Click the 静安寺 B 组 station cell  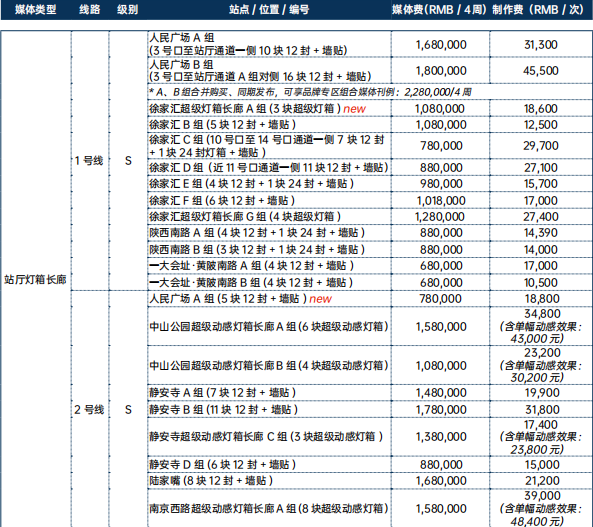[x=269, y=410]
